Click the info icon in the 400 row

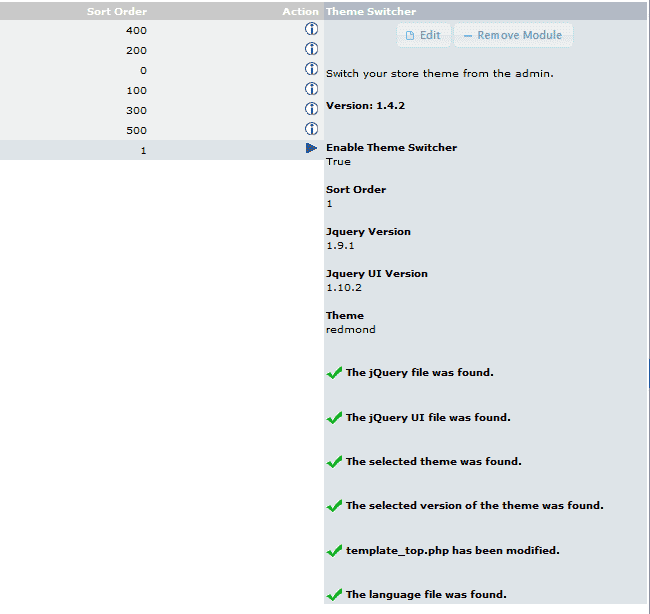(x=311, y=29)
